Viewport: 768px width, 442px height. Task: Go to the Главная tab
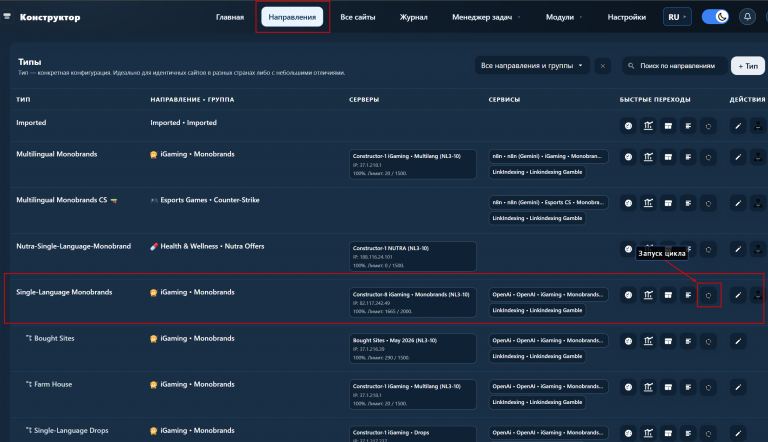click(x=230, y=17)
